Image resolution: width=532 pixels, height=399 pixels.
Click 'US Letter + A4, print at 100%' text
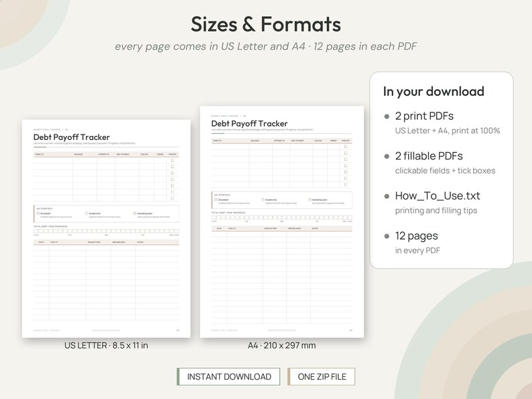448,131
